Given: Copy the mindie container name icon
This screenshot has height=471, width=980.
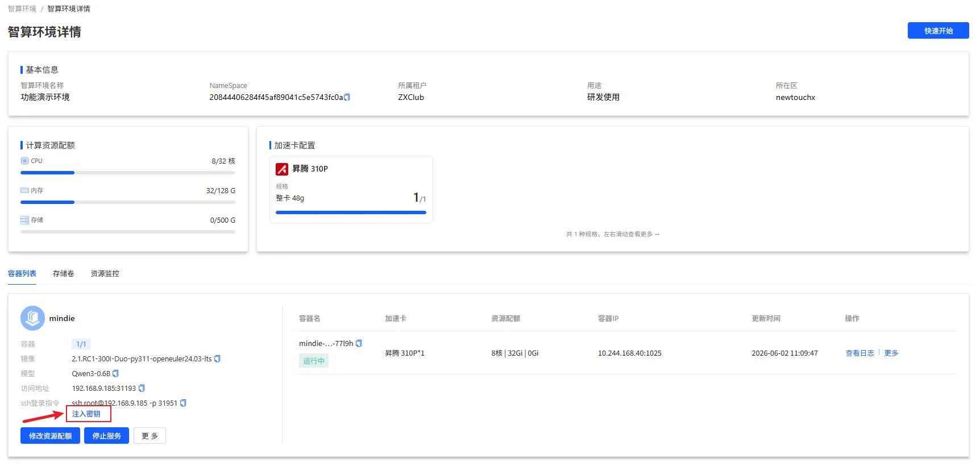Looking at the screenshot, I should [359, 343].
